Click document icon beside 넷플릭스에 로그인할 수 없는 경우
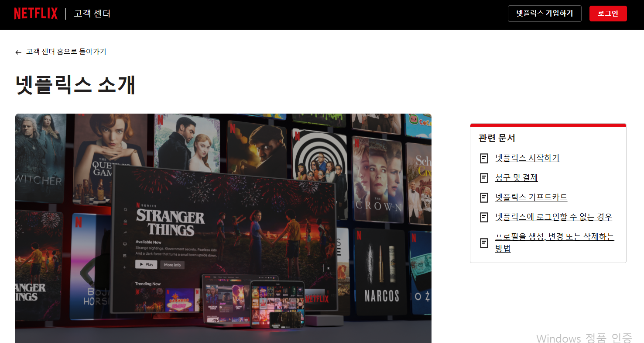The height and width of the screenshot is (343, 644). 484,217
